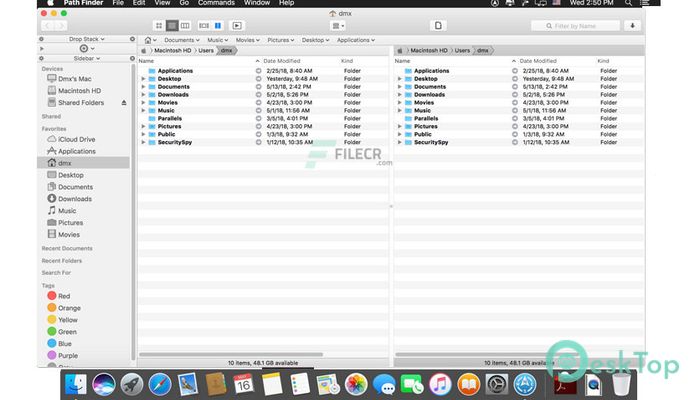Open the Go menu
The height and width of the screenshot is (400, 700).
(x=184, y=3)
